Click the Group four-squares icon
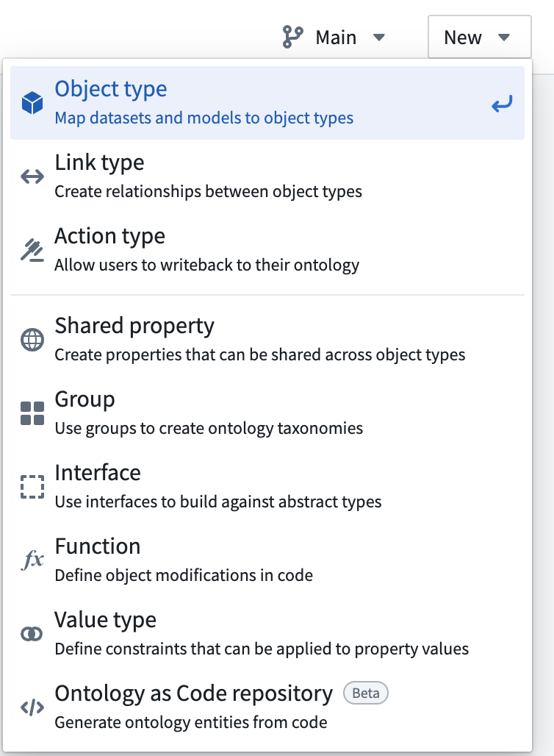This screenshot has height=756, width=554. 32,413
